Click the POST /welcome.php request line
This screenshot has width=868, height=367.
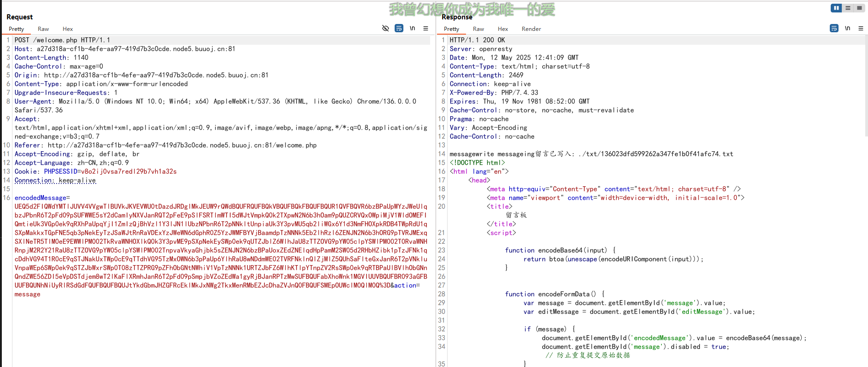(62, 40)
